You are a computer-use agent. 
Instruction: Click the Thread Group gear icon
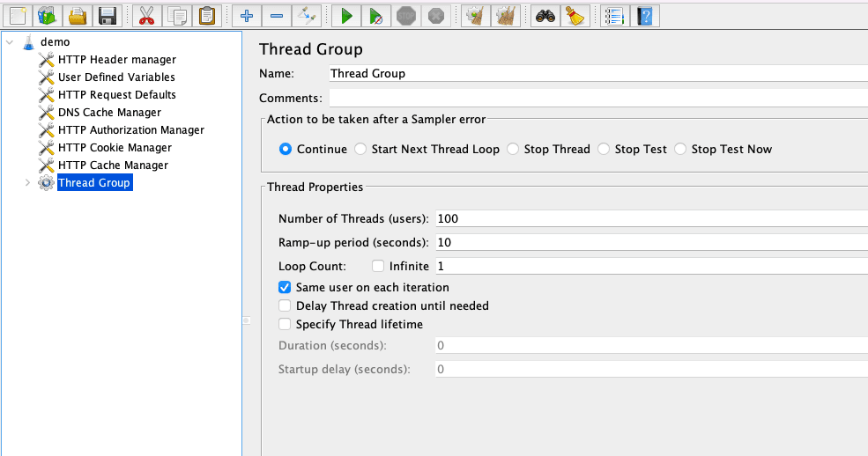[x=46, y=183]
